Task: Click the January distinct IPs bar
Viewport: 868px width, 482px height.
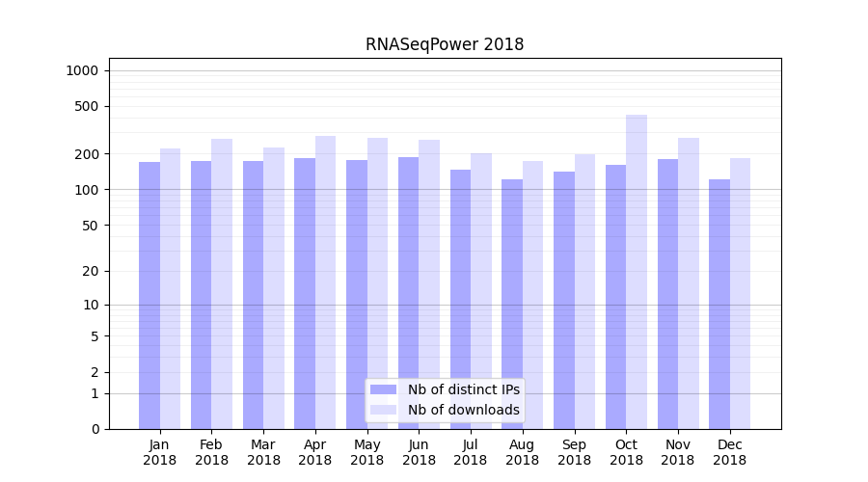Action: pyautogui.click(x=149, y=294)
